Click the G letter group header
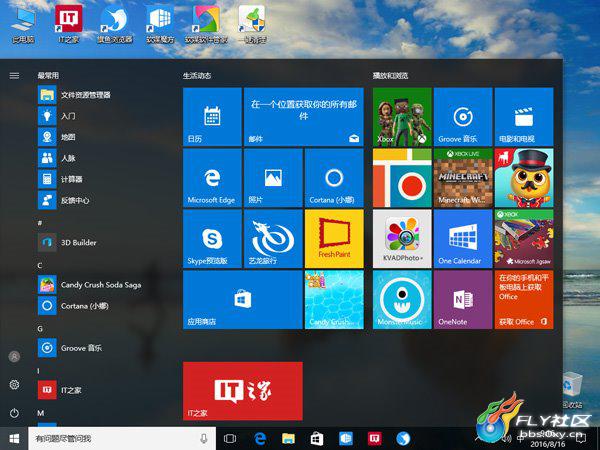 coord(40,328)
